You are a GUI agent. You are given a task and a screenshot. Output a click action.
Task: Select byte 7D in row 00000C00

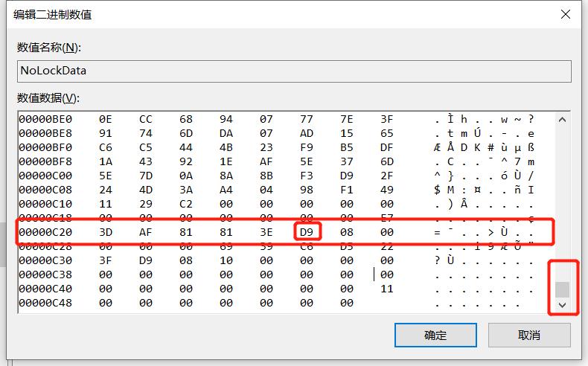pyautogui.click(x=146, y=176)
